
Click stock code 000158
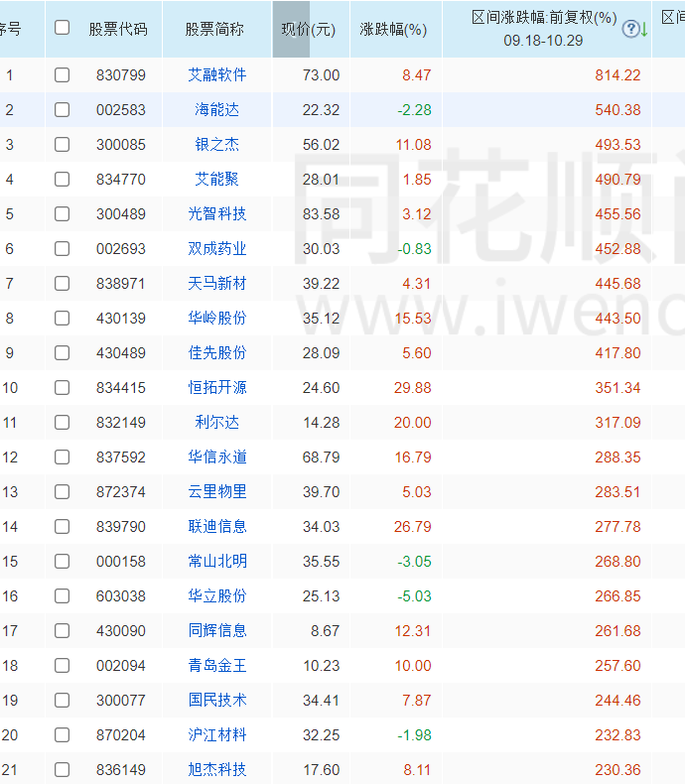point(121,562)
